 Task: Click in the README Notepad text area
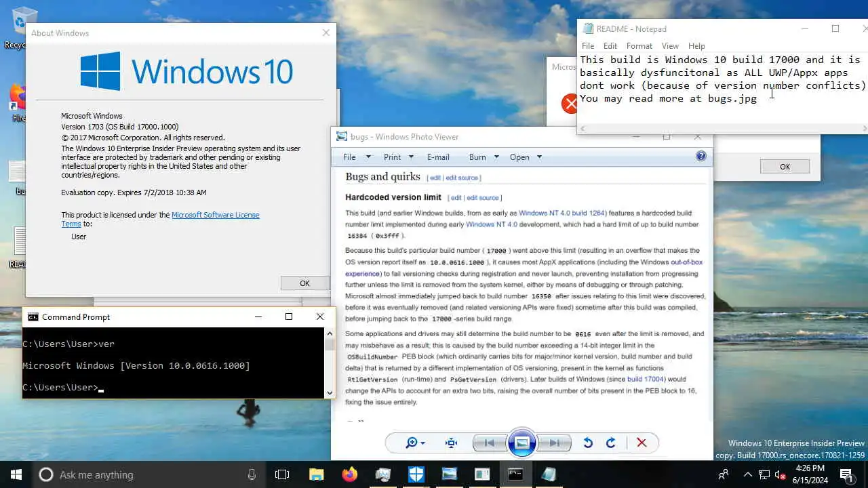coord(723,88)
